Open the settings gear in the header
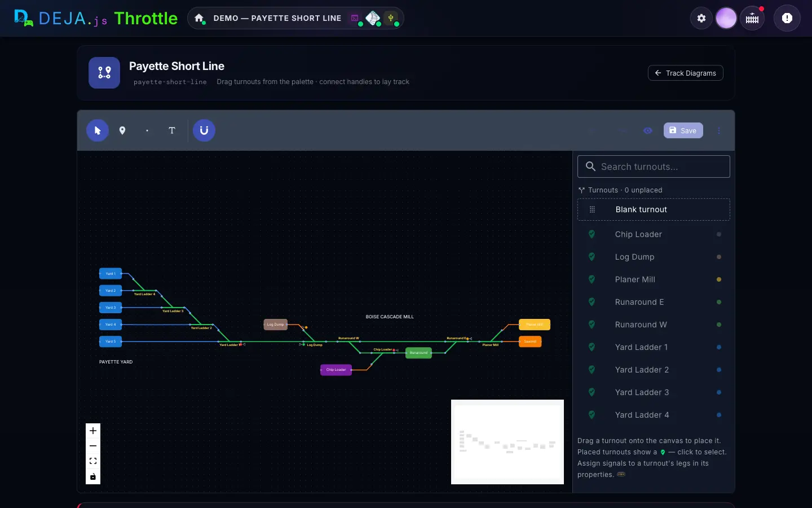812x508 pixels. click(x=701, y=18)
